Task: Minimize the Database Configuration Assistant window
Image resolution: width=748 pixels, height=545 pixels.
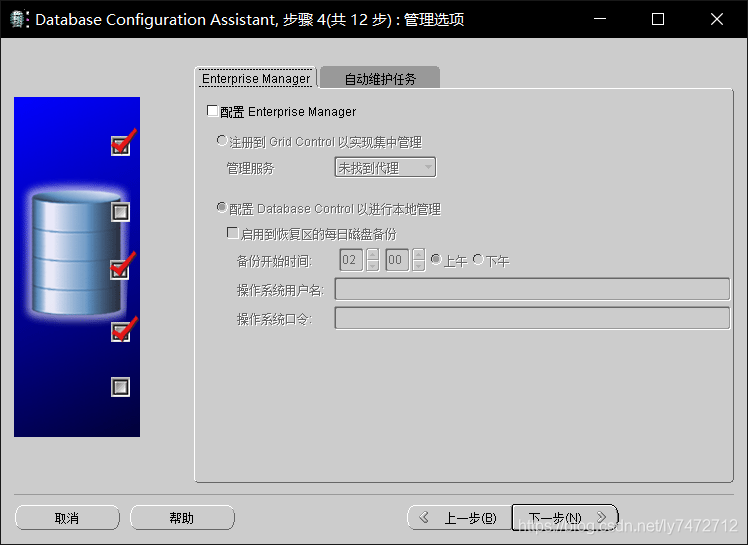Action: pos(600,19)
